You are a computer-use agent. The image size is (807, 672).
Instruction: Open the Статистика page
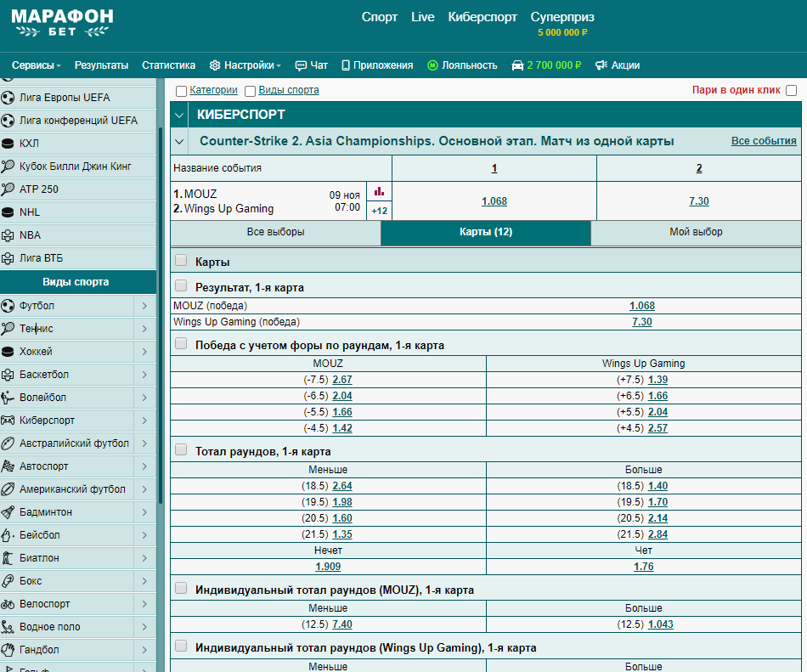point(168,65)
